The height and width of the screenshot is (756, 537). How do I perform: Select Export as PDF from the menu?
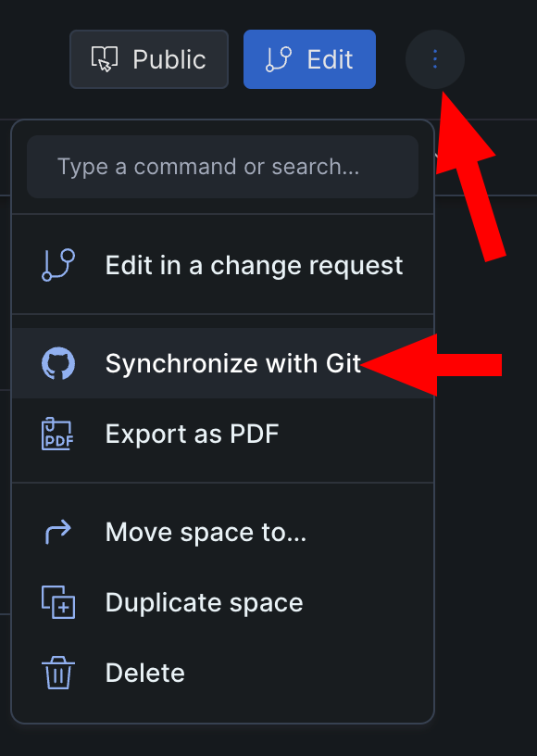tap(192, 434)
